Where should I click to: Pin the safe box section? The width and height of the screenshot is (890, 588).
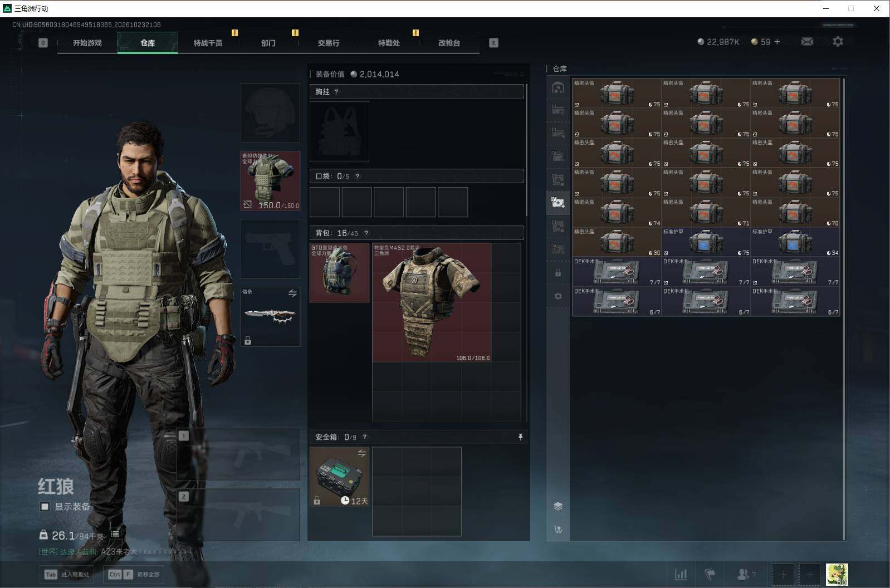tap(520, 437)
